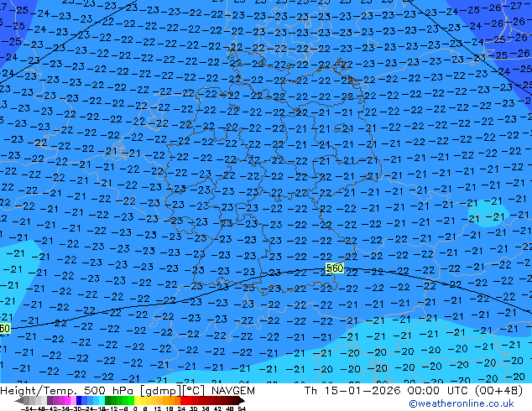532x411 pixels.
Task: Click the 'Th 15-01-2026 00:00 UTC' date text
Action: [387, 391]
